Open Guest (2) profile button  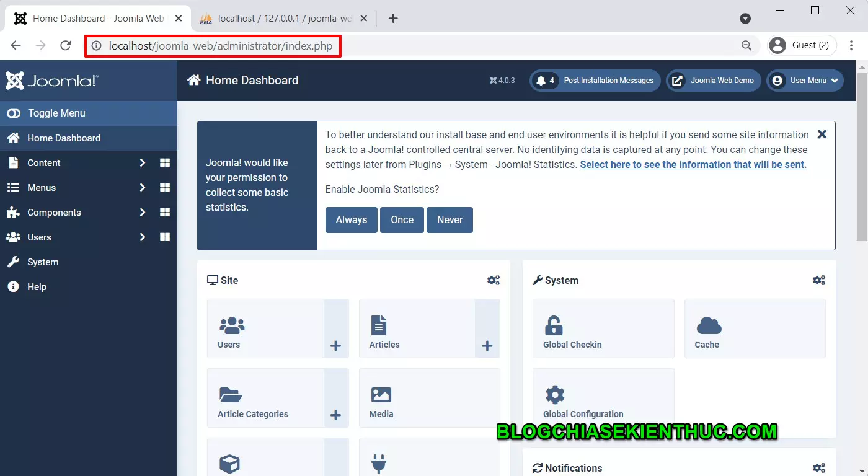802,45
